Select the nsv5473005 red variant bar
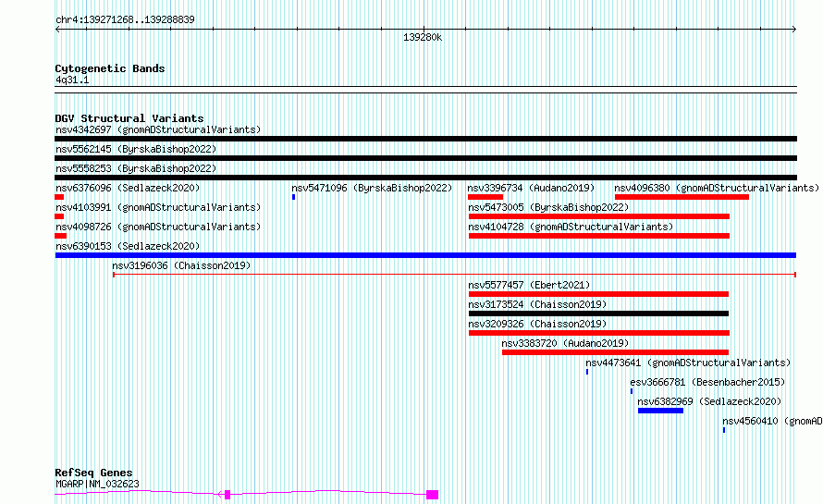This screenshot has width=823, height=504. [x=599, y=216]
